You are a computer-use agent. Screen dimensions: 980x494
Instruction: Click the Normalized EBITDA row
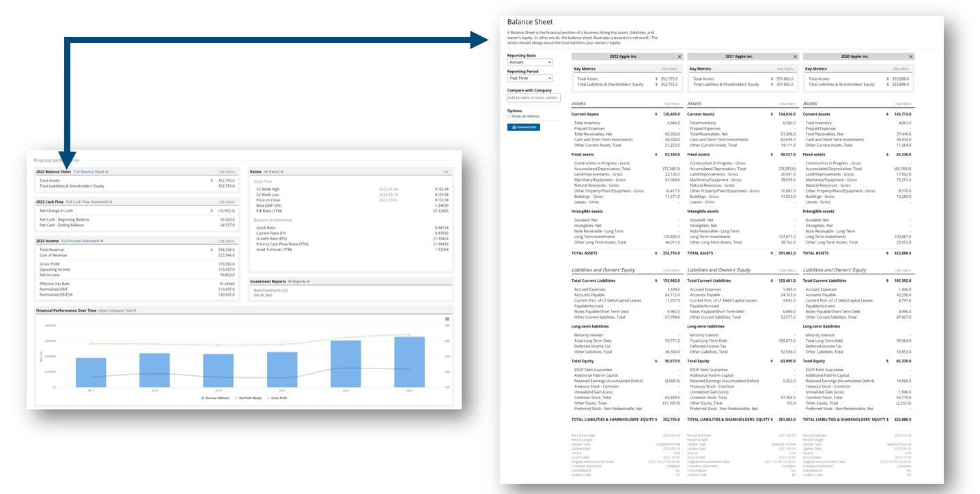[x=137, y=295]
